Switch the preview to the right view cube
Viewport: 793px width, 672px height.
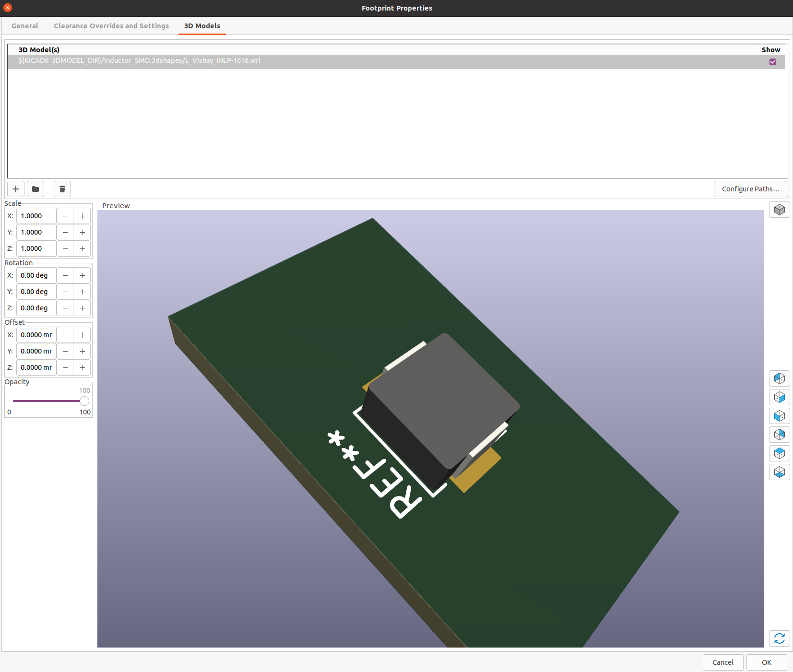coord(779,397)
